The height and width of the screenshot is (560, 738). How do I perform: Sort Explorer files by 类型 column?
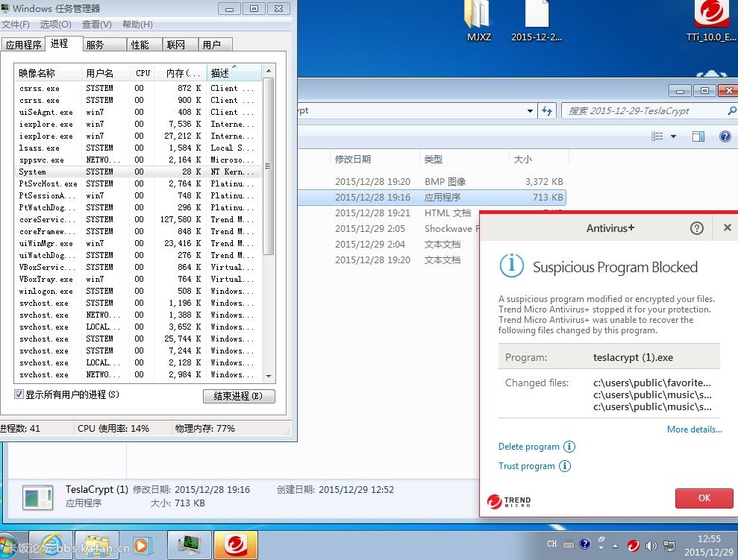[463, 159]
